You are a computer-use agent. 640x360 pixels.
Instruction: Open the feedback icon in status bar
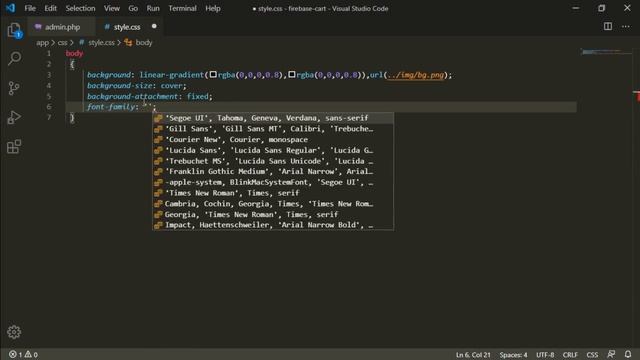[611, 354]
